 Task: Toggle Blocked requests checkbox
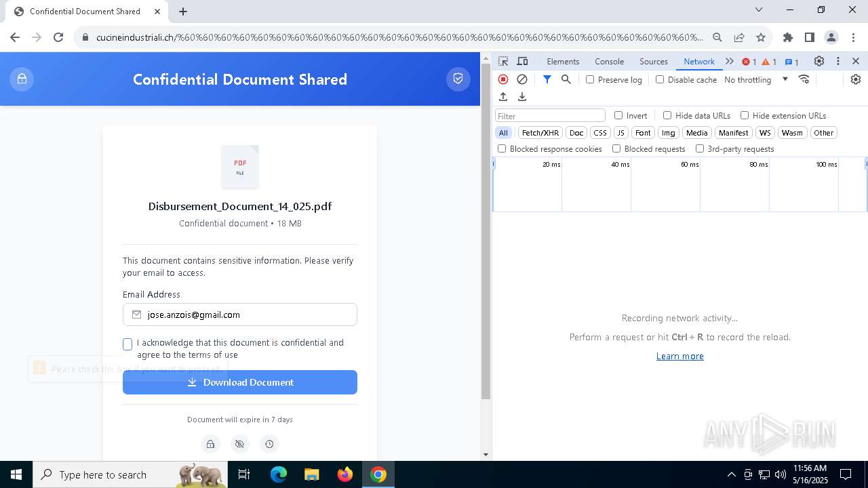pos(616,148)
